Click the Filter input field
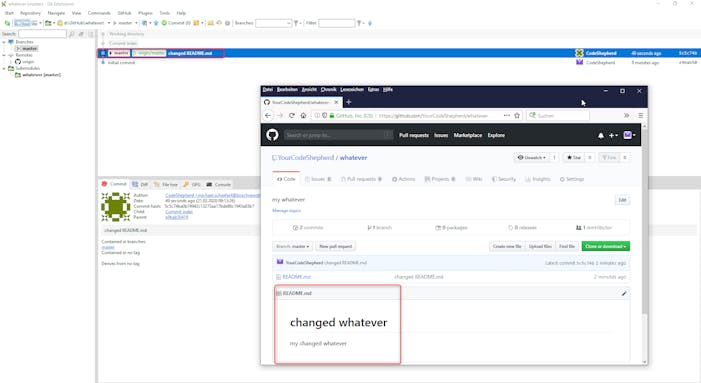 pyautogui.click(x=337, y=23)
